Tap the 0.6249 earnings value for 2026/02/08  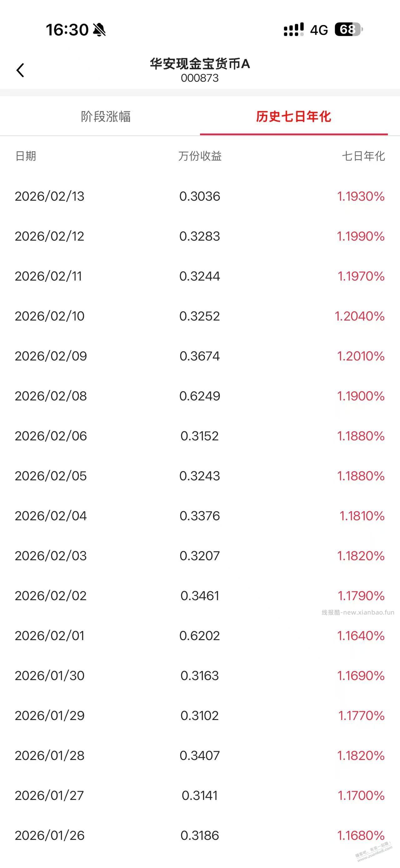coord(200,396)
